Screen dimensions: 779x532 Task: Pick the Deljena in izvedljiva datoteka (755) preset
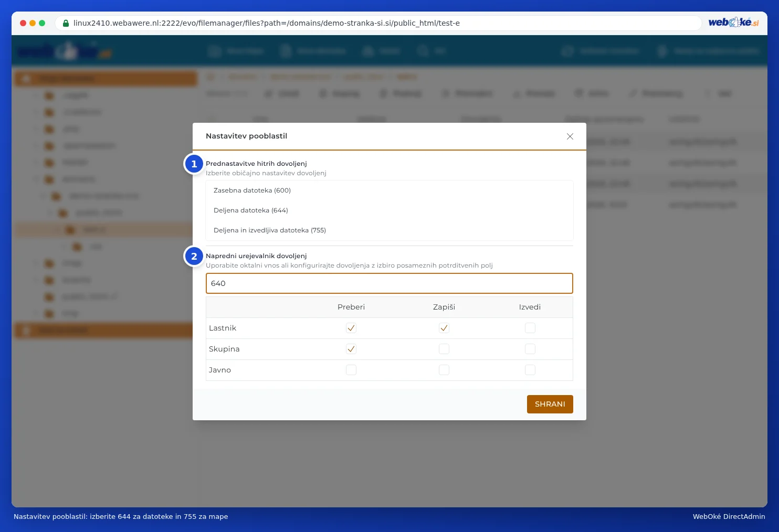pos(389,230)
